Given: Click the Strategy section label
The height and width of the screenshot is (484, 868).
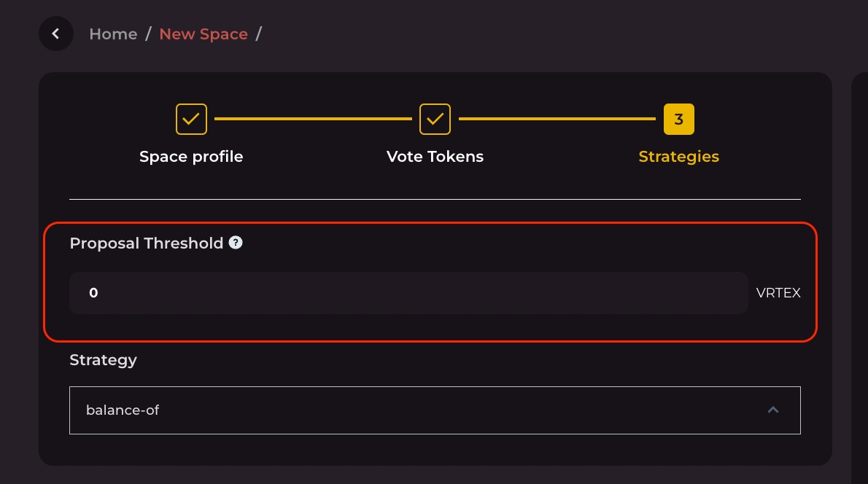Looking at the screenshot, I should tap(103, 359).
